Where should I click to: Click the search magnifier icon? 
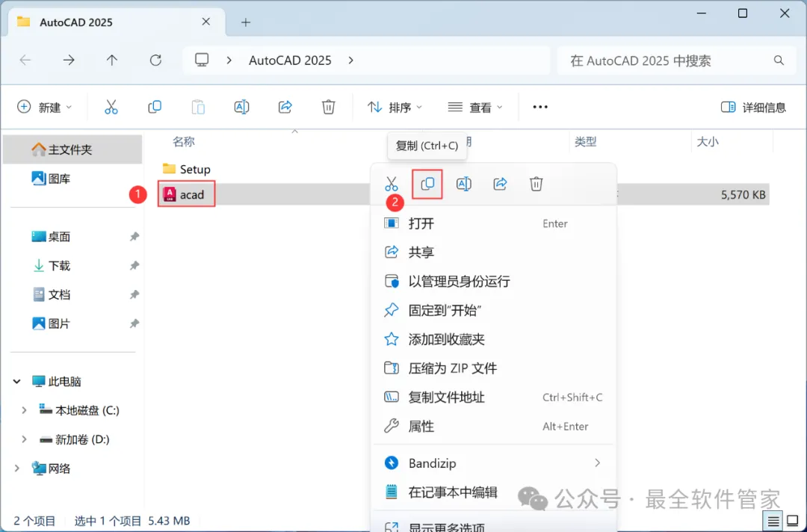tap(779, 61)
